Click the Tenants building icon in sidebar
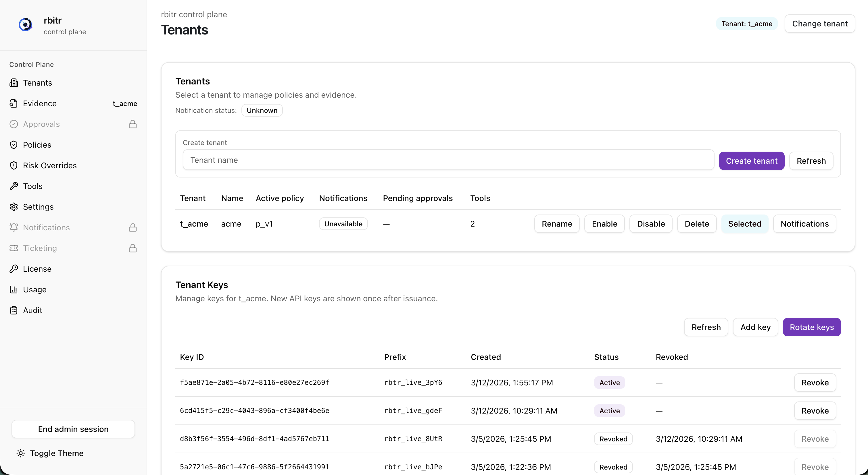This screenshot has height=475, width=868. 14,83
